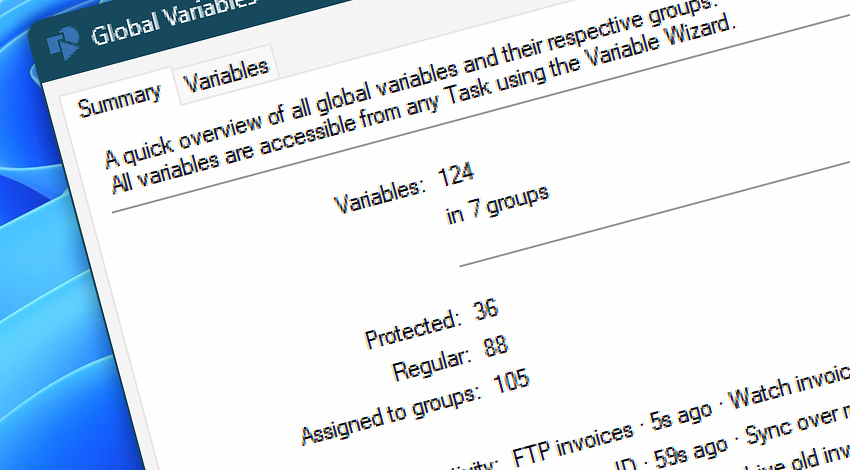
Task: Switch to the Variables tab
Action: click(227, 76)
